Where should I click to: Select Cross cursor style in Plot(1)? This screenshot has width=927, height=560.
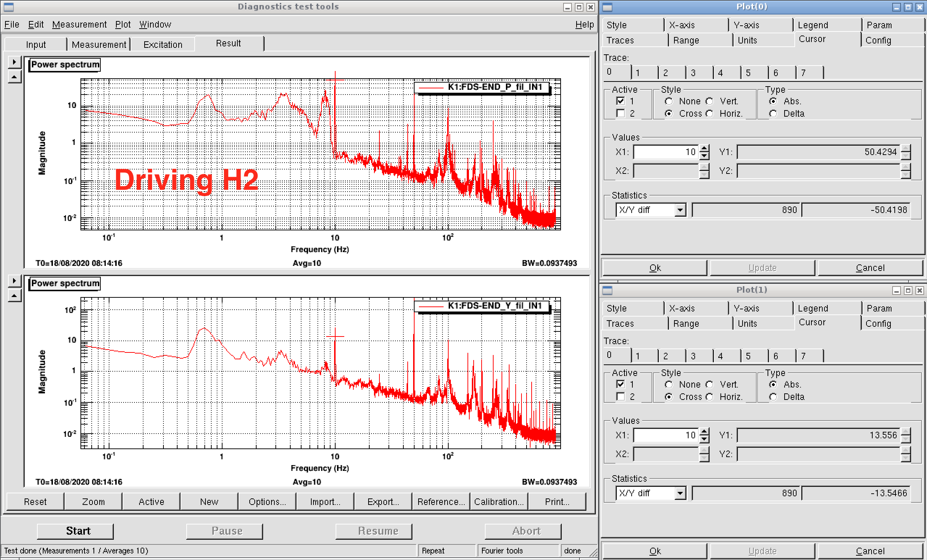[669, 397]
